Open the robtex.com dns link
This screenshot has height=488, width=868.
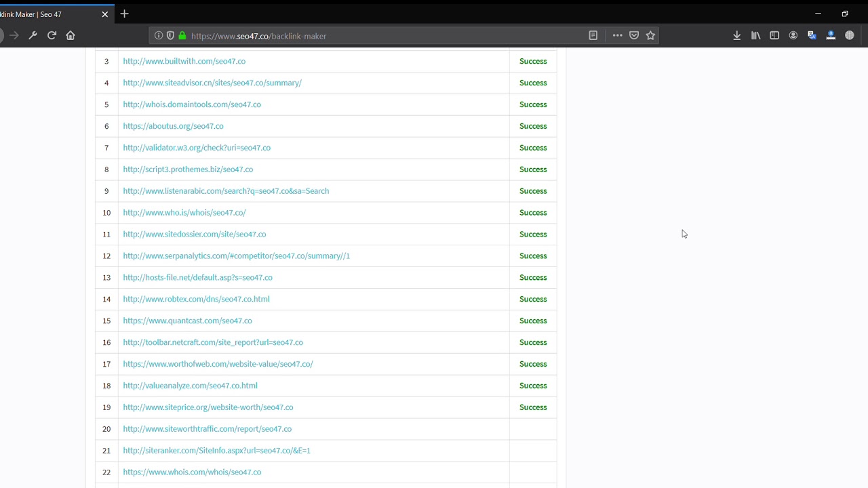[x=196, y=300]
